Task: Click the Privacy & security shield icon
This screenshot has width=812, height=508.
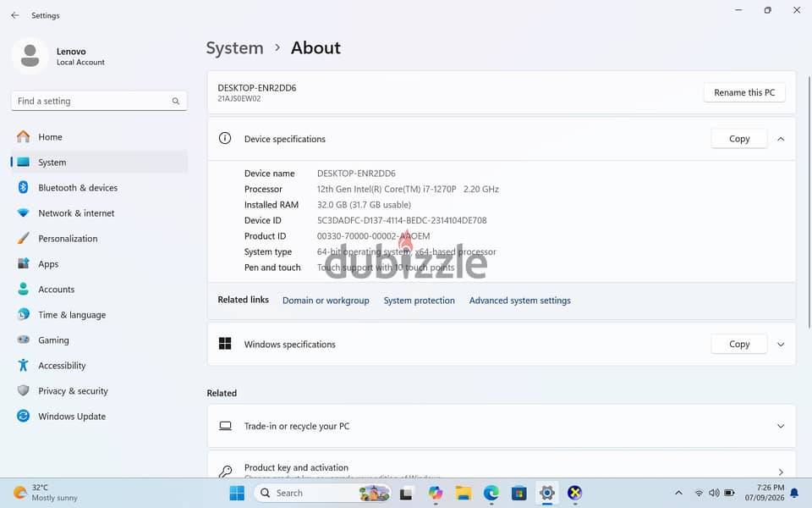Action: pos(24,390)
